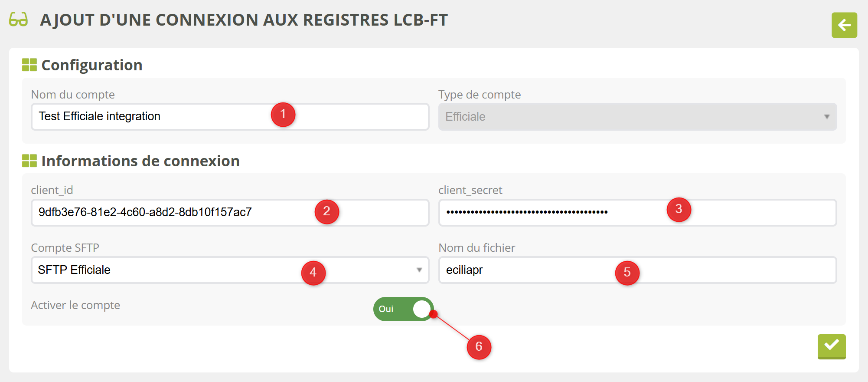Click the red marker numbered 5
The image size is (868, 382).
(x=627, y=273)
